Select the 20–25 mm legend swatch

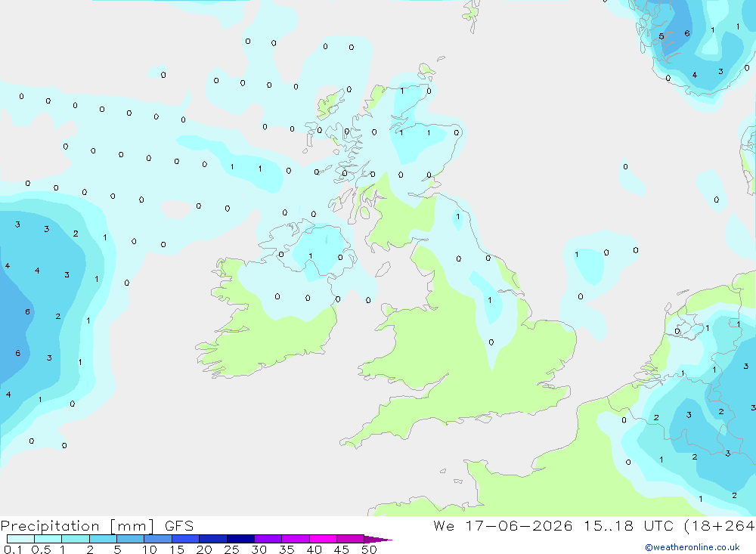click(212, 539)
